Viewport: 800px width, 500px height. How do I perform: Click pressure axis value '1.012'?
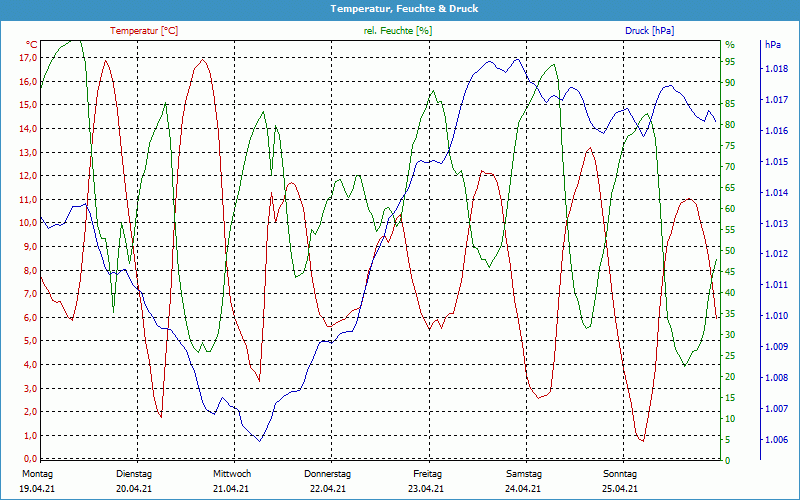click(x=777, y=254)
